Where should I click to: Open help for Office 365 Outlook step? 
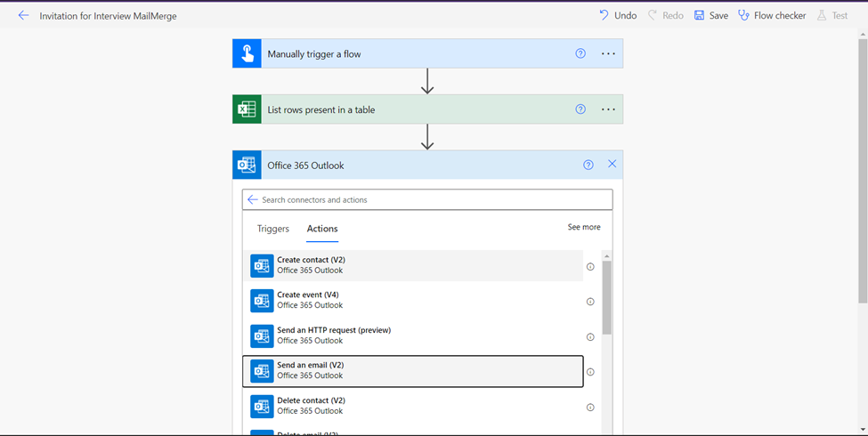pos(588,165)
